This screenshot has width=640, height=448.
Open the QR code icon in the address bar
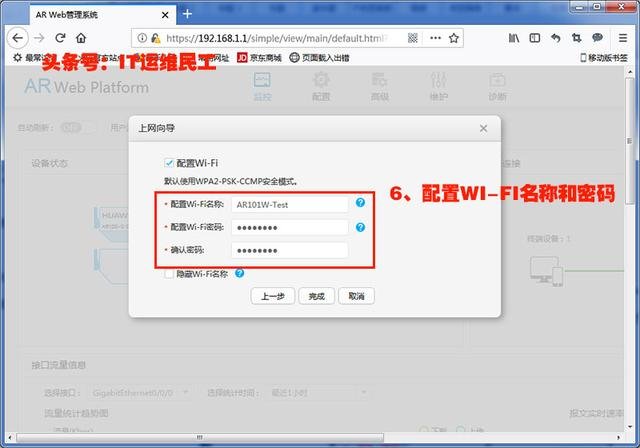413,38
